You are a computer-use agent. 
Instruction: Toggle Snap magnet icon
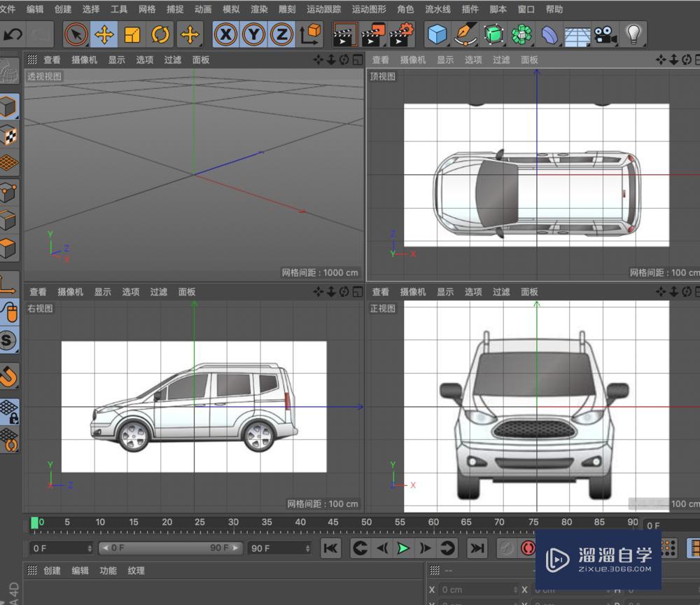(x=9, y=375)
